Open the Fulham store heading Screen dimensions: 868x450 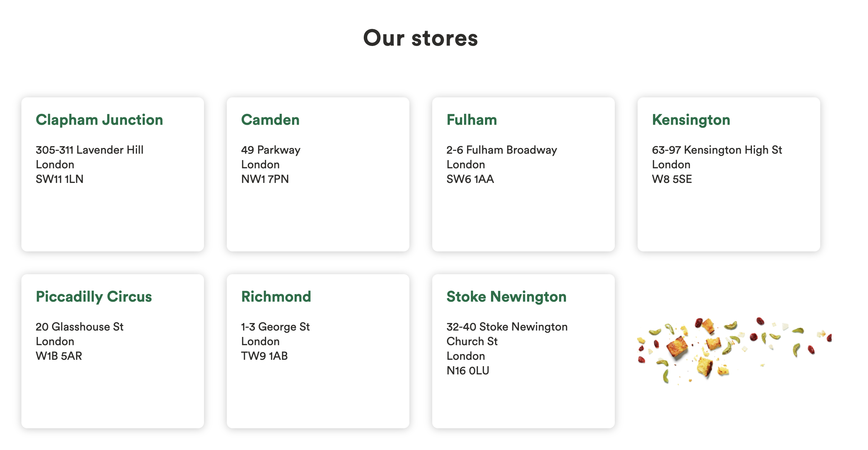[x=471, y=120]
